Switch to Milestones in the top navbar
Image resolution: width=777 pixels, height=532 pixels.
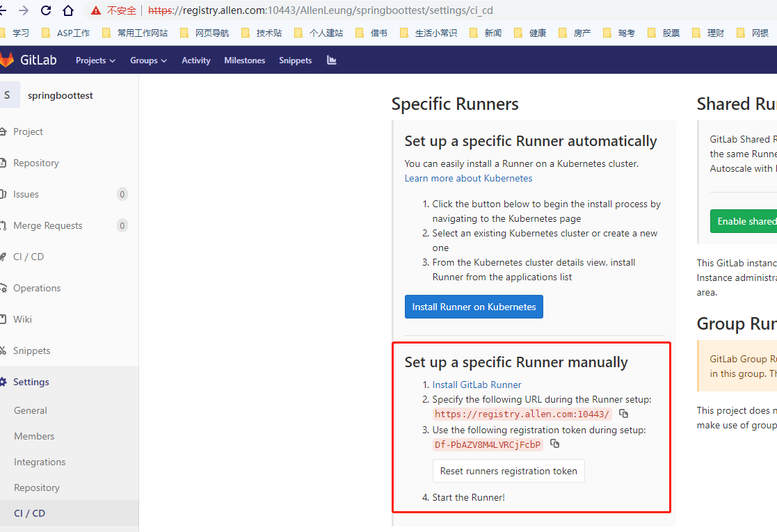point(245,61)
